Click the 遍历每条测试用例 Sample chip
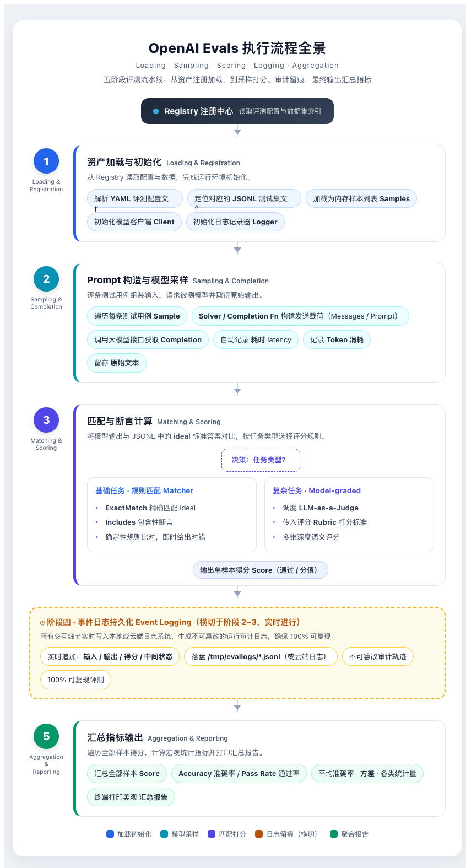The width and height of the screenshot is (466, 868). tap(137, 316)
